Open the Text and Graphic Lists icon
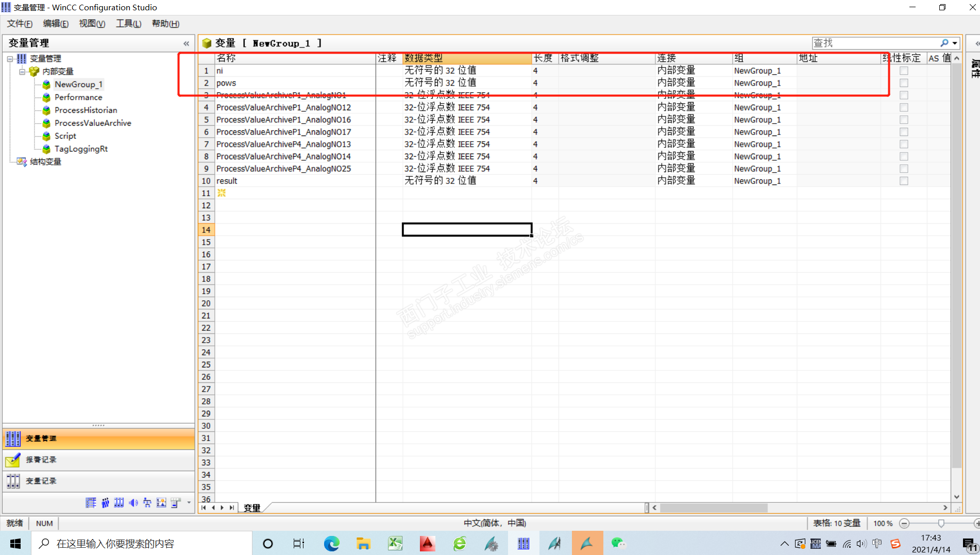Viewport: 980px width, 555px height. [161, 502]
